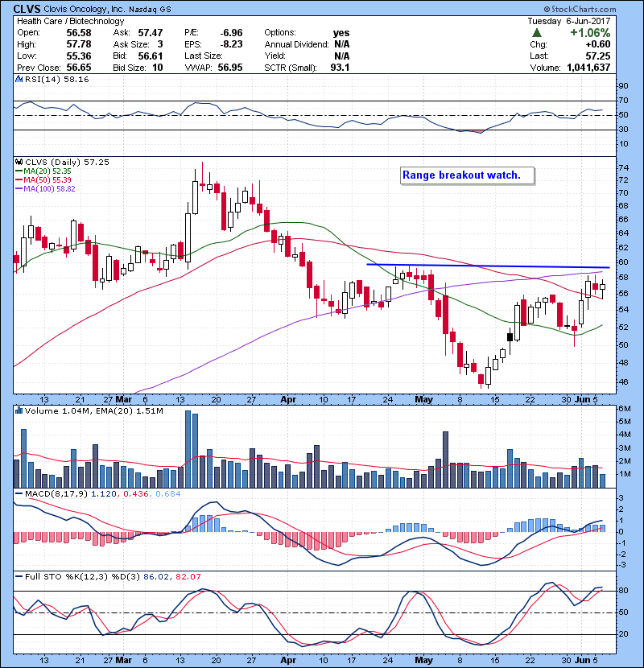The height and width of the screenshot is (668, 644).
Task: Click the MA(20) green legend line
Action: click(x=19, y=171)
